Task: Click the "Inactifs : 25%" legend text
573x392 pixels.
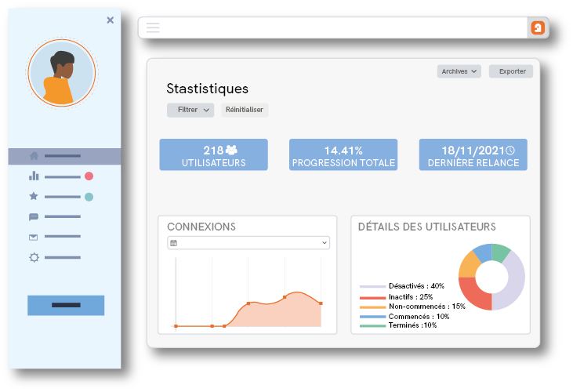Action: tap(411, 297)
